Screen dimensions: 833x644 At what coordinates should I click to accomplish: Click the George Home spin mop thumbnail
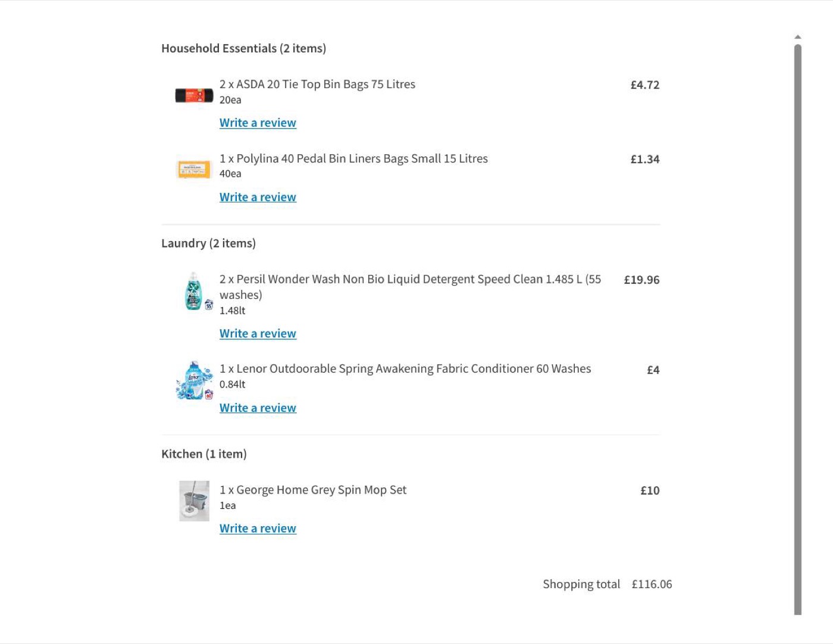[195, 501]
